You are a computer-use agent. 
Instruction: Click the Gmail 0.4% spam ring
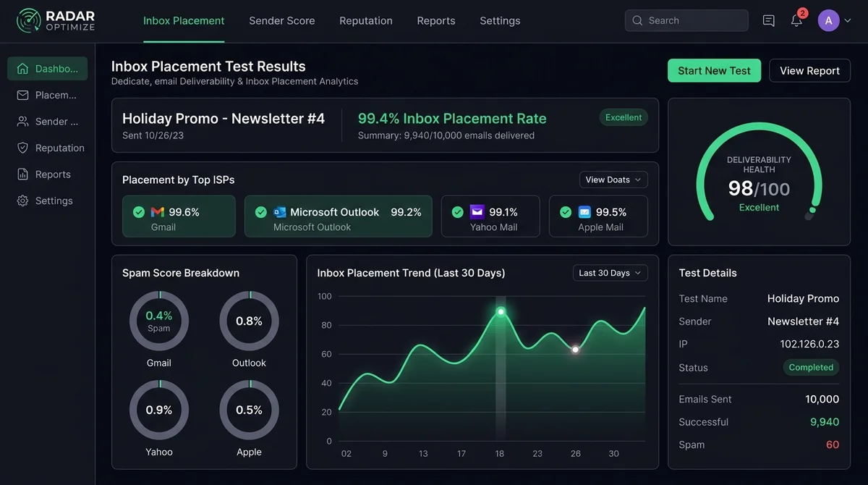pyautogui.click(x=159, y=321)
